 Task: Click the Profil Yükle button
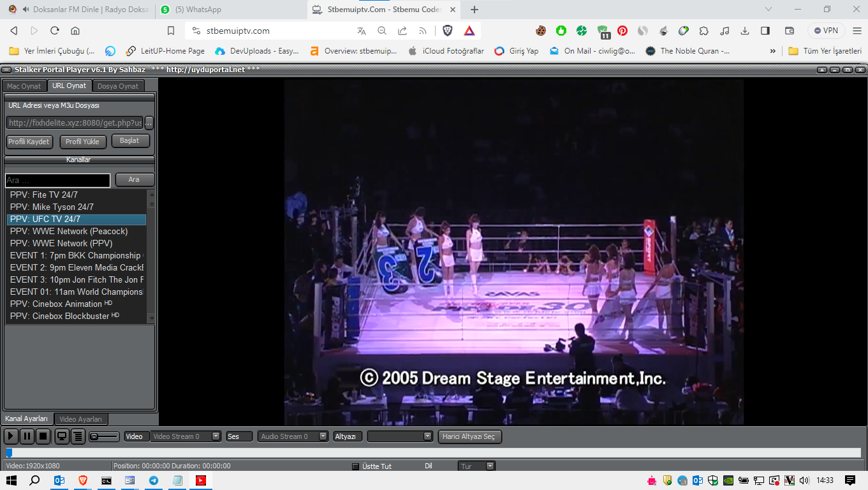(x=83, y=142)
